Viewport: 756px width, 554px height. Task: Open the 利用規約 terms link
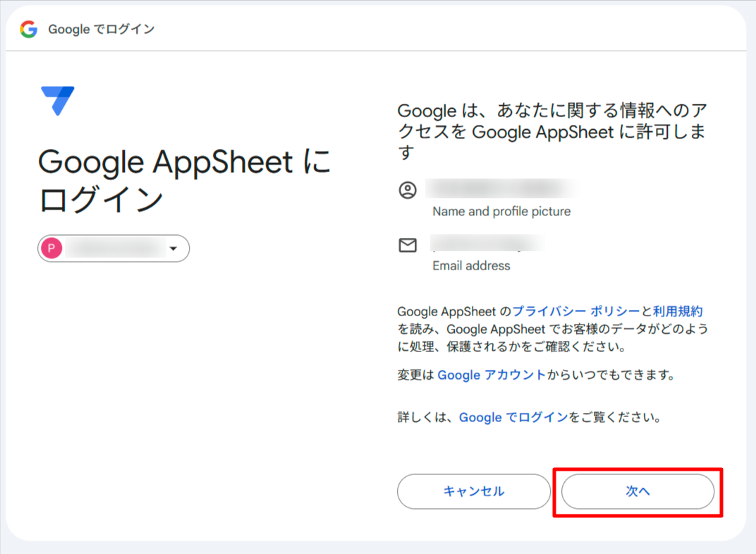tap(678, 311)
